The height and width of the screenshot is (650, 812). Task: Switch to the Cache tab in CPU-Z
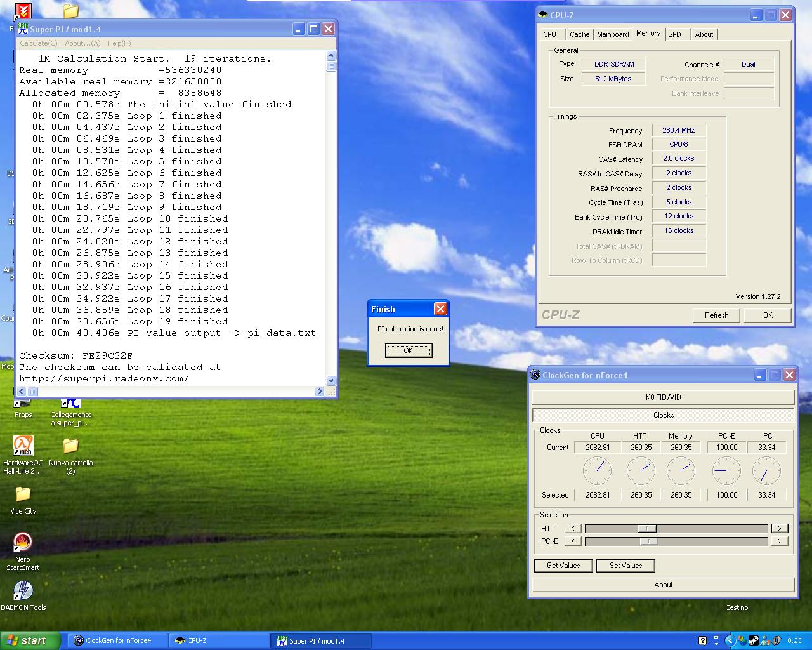(579, 34)
